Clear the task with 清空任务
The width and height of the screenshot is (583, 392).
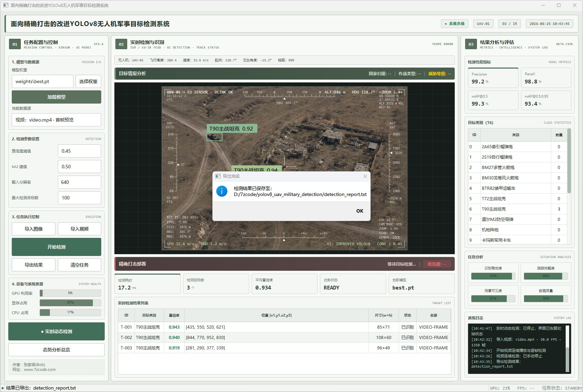(x=79, y=265)
